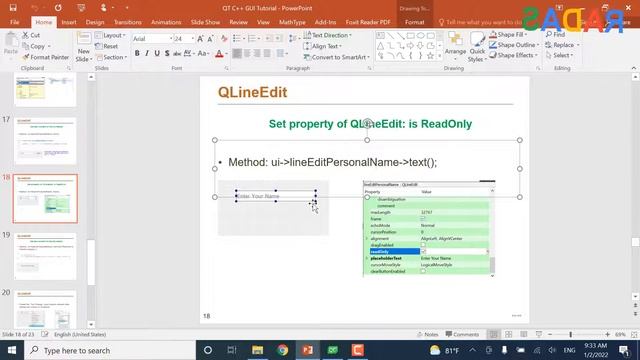Switch to Slide Sorter view
The width and height of the screenshot is (640, 360).
pyautogui.click(x=509, y=334)
